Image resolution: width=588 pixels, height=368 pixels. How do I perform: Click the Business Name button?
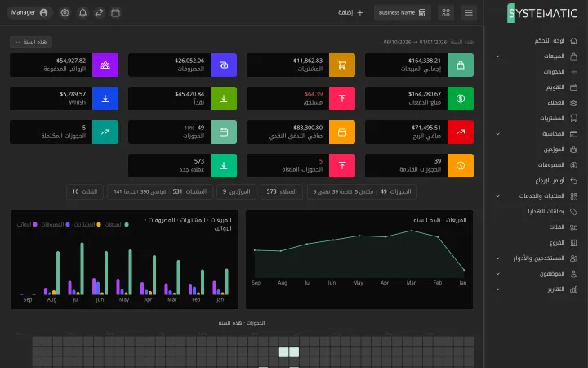(403, 13)
